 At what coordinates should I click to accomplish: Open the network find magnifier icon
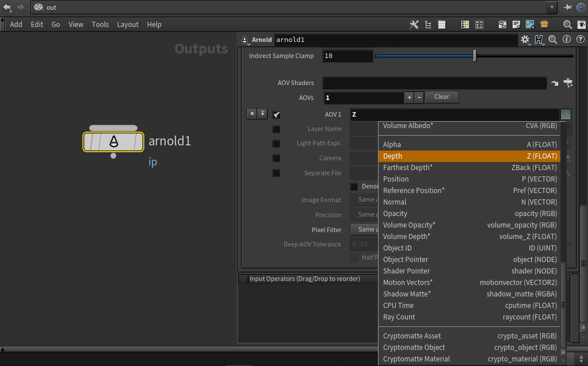click(567, 24)
